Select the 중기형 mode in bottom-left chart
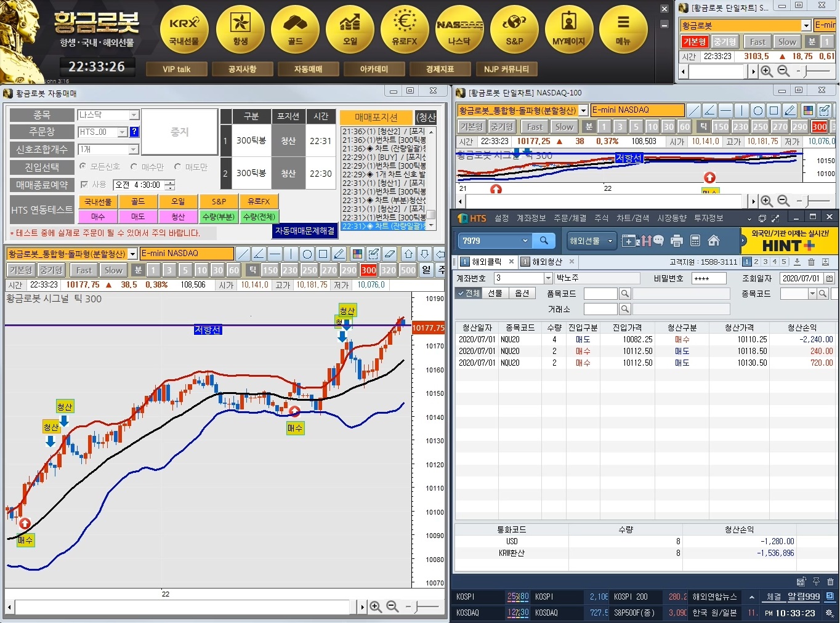The height and width of the screenshot is (623, 840). click(50, 270)
